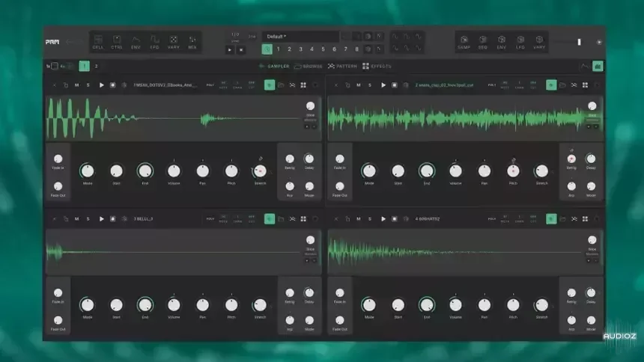Open the VARY panel on left toolbar
The height and width of the screenshot is (362, 644).
(x=173, y=42)
